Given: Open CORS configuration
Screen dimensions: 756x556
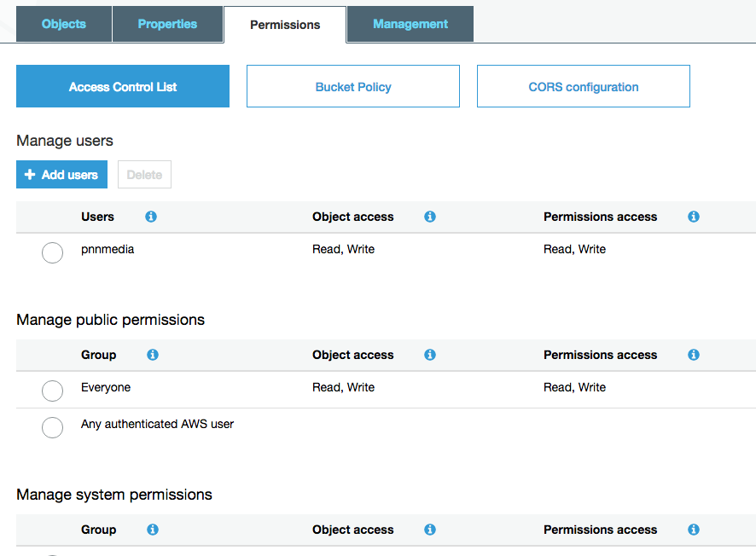Looking at the screenshot, I should pyautogui.click(x=584, y=87).
